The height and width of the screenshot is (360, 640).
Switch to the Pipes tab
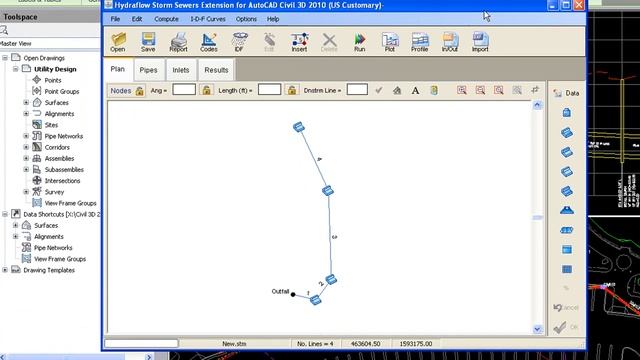click(x=149, y=70)
